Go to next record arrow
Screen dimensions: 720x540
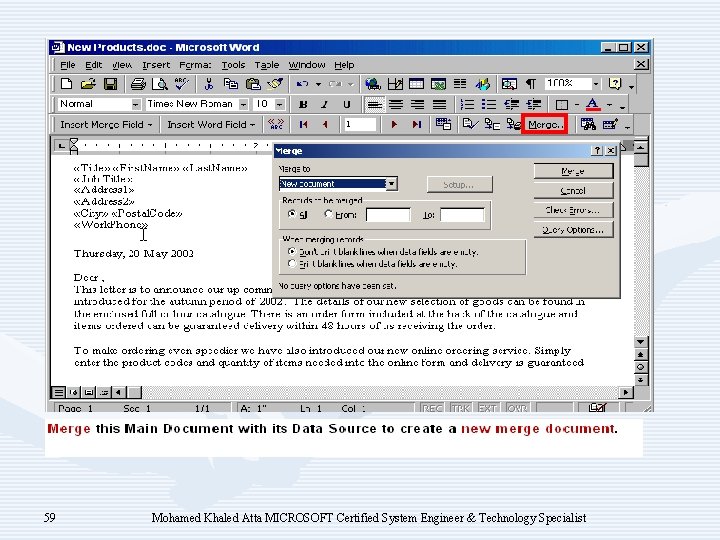click(x=394, y=124)
